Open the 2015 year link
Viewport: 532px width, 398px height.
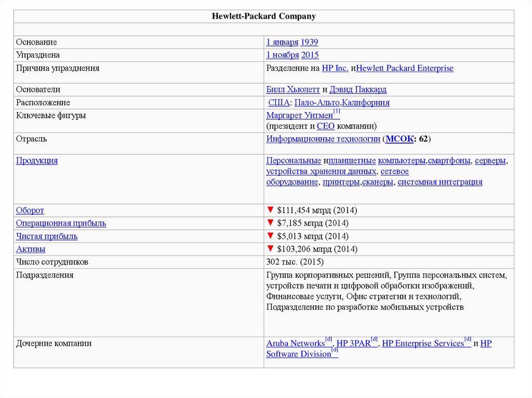(310, 55)
